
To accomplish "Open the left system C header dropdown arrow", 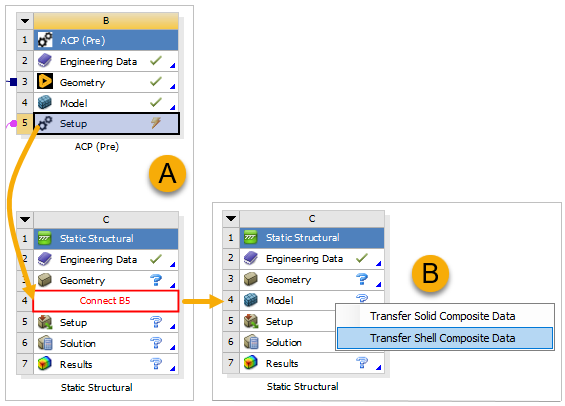I will tap(25, 219).
